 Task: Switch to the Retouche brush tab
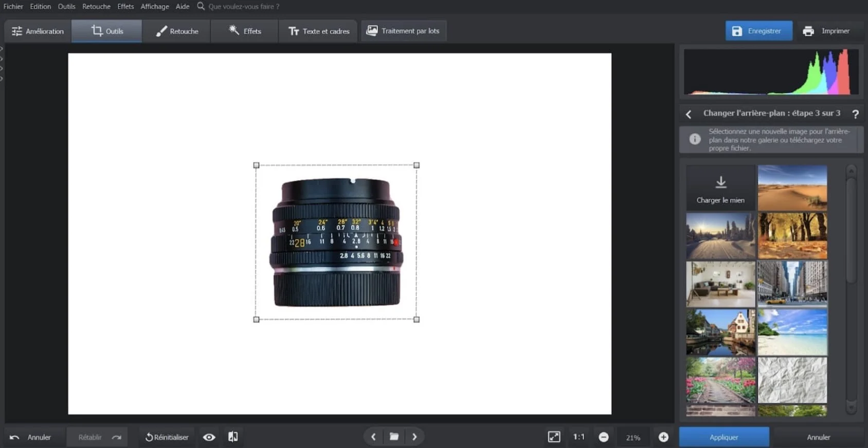177,31
